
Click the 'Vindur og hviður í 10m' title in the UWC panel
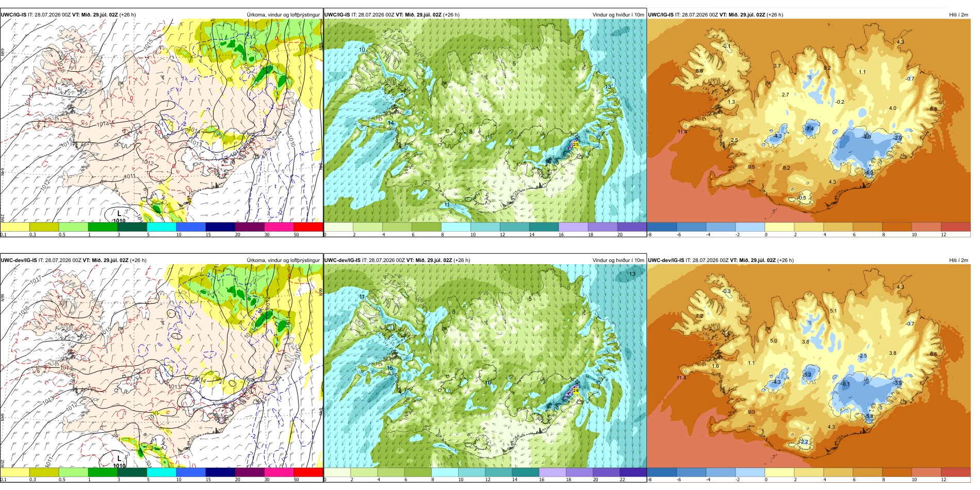coord(618,15)
